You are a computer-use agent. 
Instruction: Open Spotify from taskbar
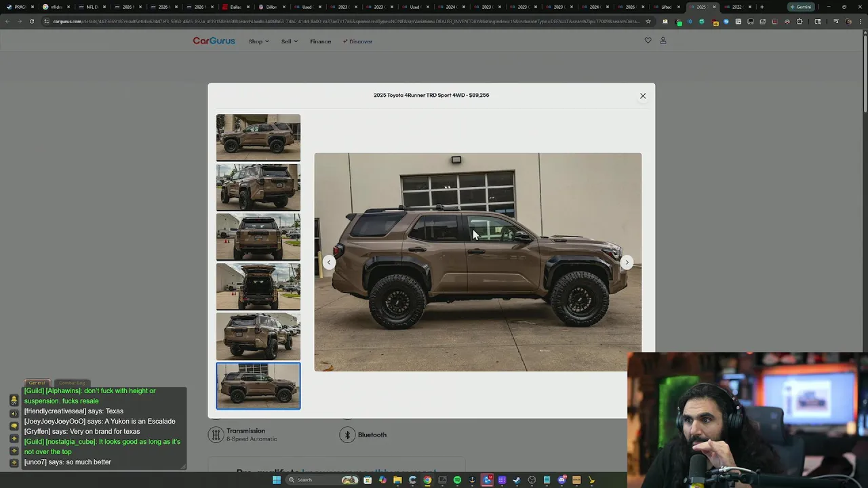(x=457, y=480)
